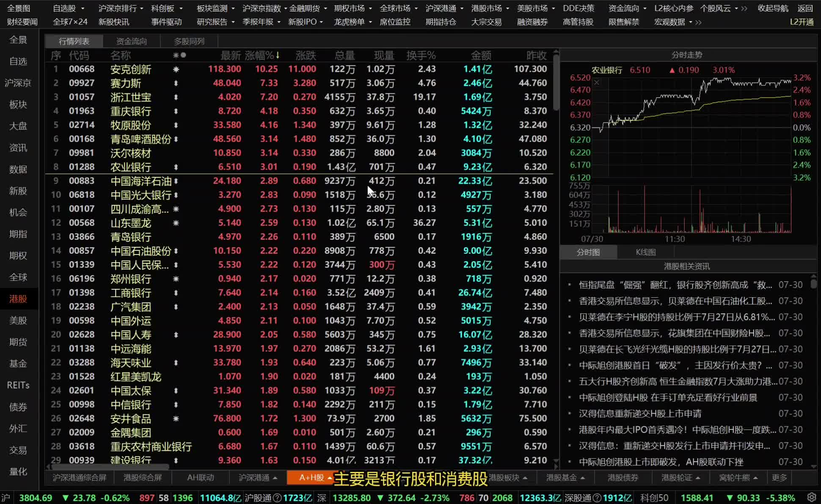Select 沪深京 in the left sidebar
Viewport: 821px width, 504px height.
click(18, 83)
